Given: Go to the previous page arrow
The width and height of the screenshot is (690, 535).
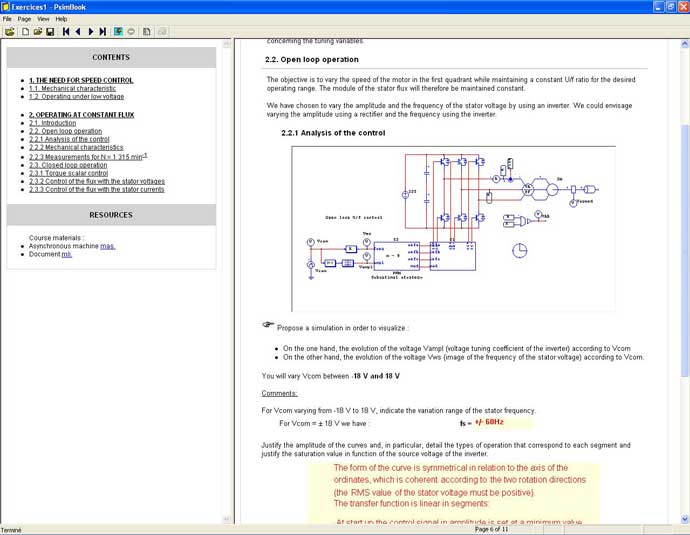Looking at the screenshot, I should [x=78, y=32].
